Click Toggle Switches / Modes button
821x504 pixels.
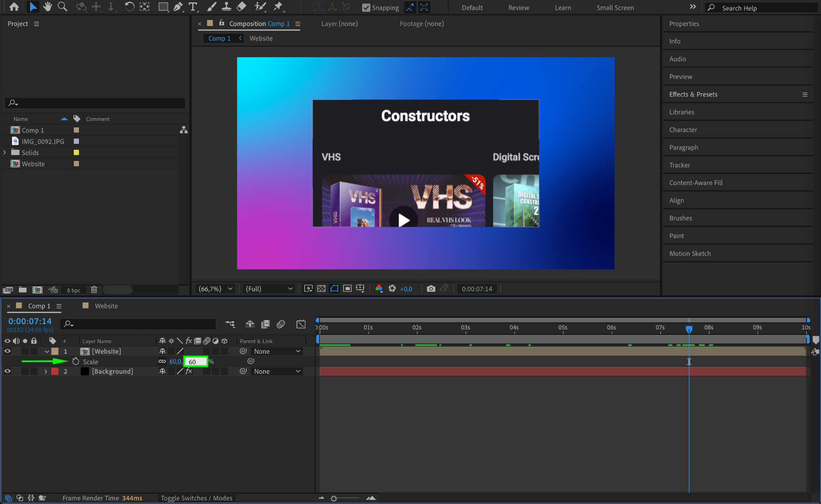click(196, 498)
